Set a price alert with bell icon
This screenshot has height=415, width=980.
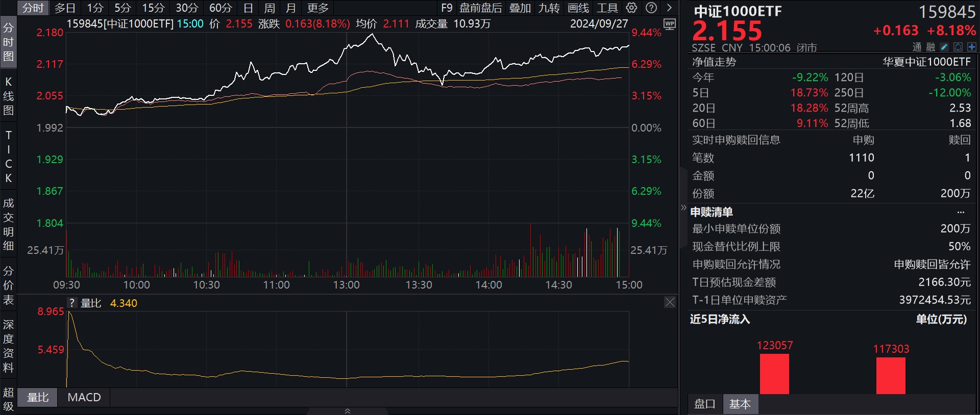click(958, 47)
